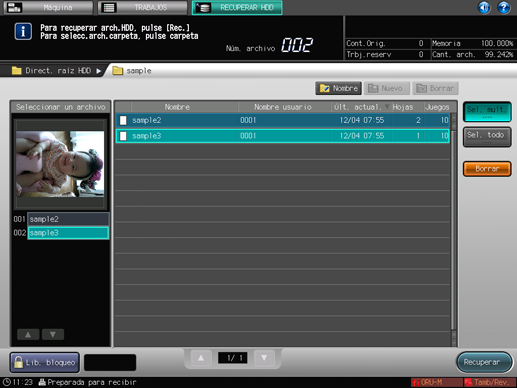Go to next page with down arrow

pos(264,358)
